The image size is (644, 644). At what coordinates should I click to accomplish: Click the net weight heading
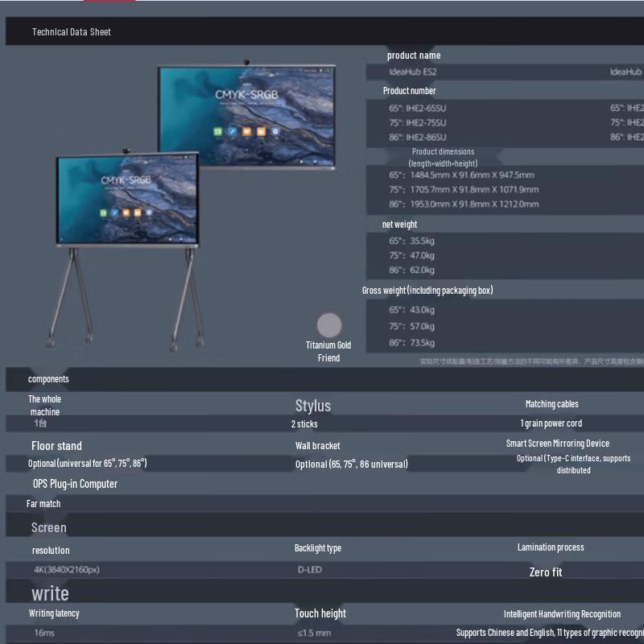[x=399, y=225]
